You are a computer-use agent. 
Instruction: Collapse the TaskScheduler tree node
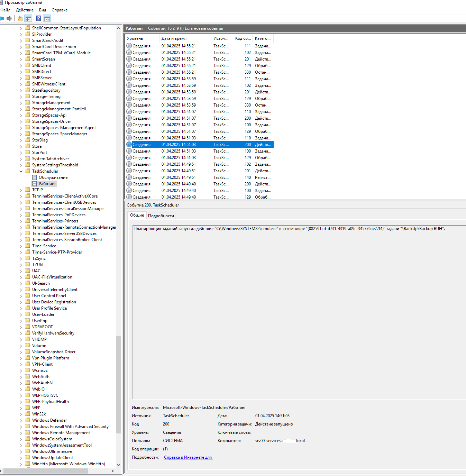pyautogui.click(x=21, y=171)
